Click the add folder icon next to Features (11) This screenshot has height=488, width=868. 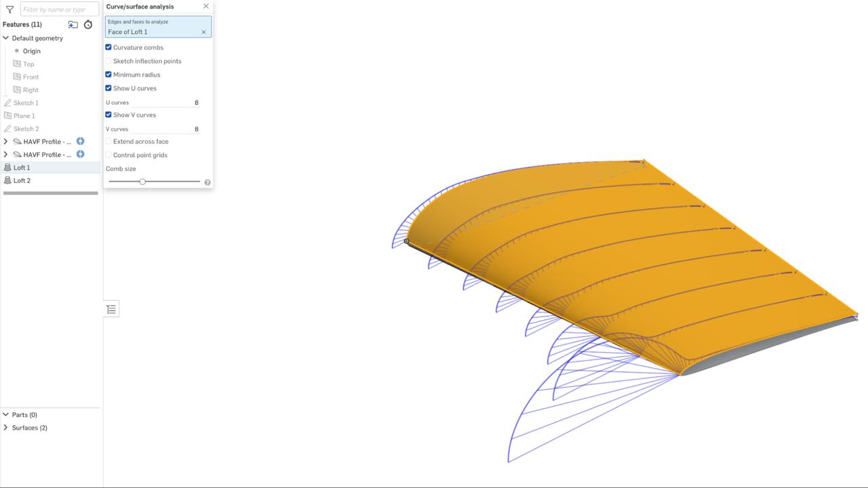pyautogui.click(x=73, y=24)
